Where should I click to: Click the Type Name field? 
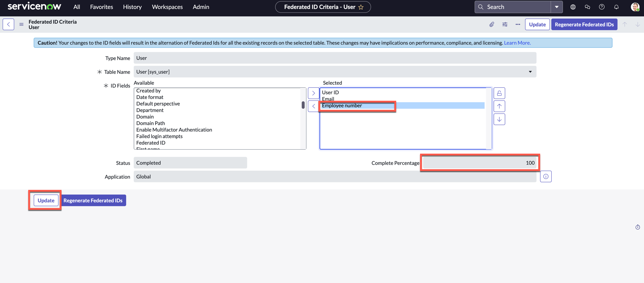335,58
